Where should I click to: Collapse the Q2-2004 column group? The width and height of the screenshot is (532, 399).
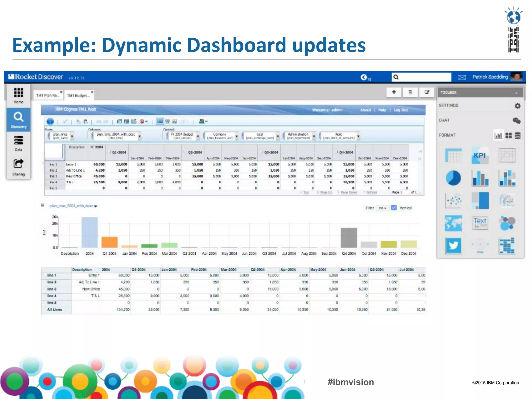point(185,152)
